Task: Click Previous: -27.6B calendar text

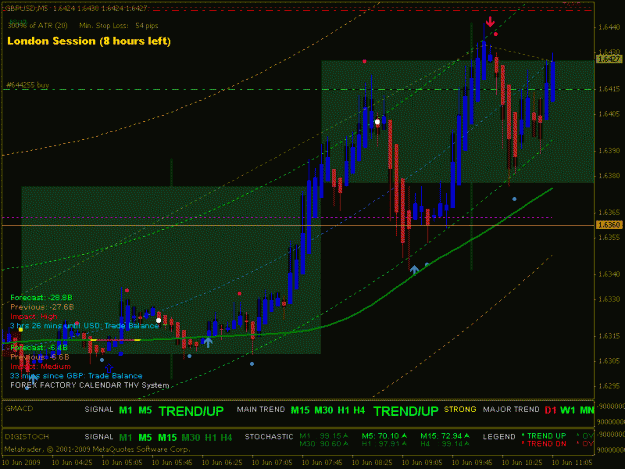Action: coord(42,307)
